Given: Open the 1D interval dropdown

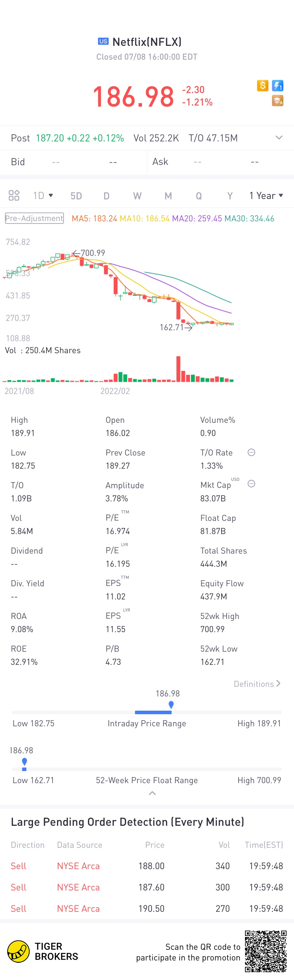Looking at the screenshot, I should pos(43,195).
